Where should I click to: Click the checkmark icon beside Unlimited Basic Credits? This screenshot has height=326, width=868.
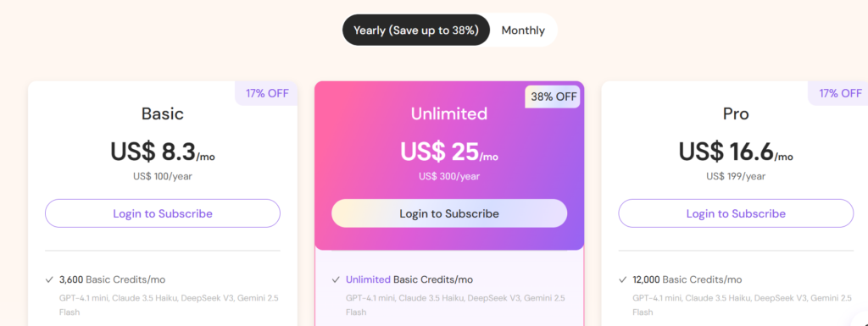point(336,279)
